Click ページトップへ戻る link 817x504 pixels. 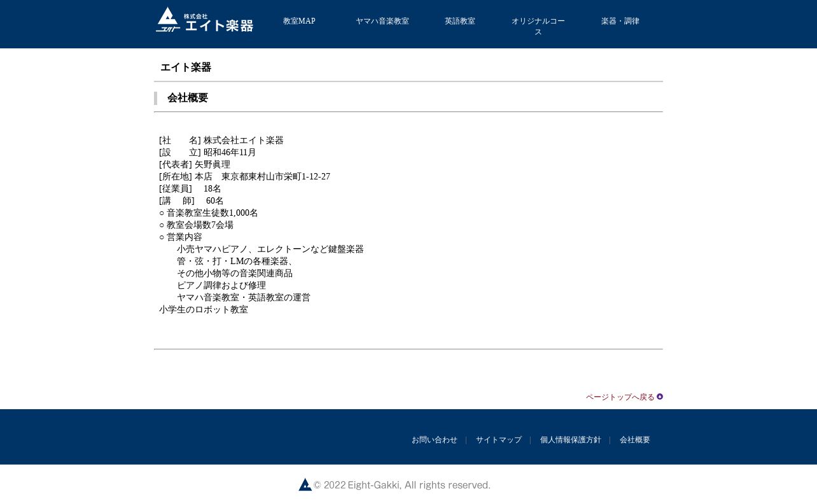620,397
